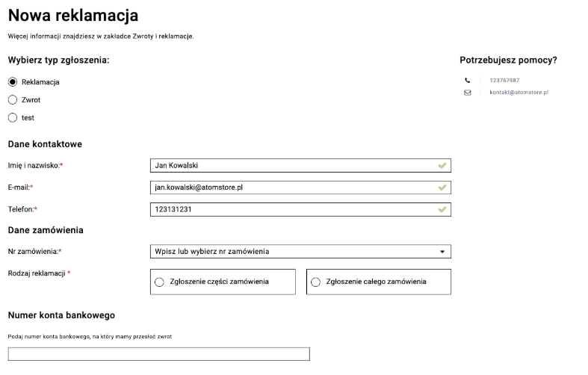This screenshot has width=588, height=375.
Task: Select the Zwrot radio option
Action: [12, 99]
